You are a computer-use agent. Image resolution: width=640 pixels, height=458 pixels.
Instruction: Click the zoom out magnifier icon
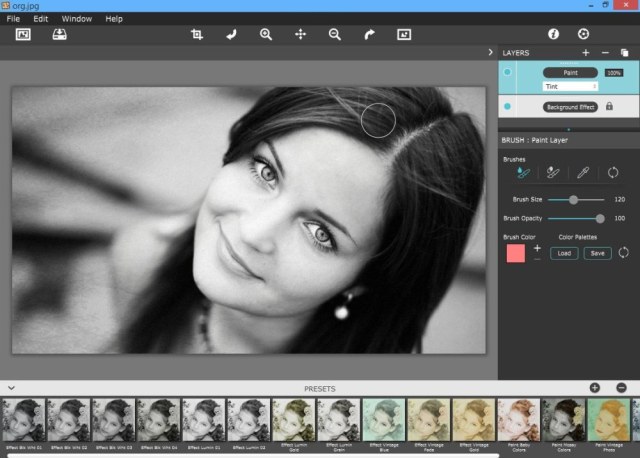click(335, 34)
